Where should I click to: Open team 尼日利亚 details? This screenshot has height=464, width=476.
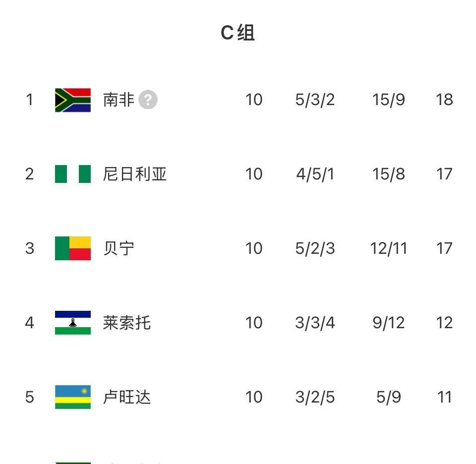click(x=135, y=174)
